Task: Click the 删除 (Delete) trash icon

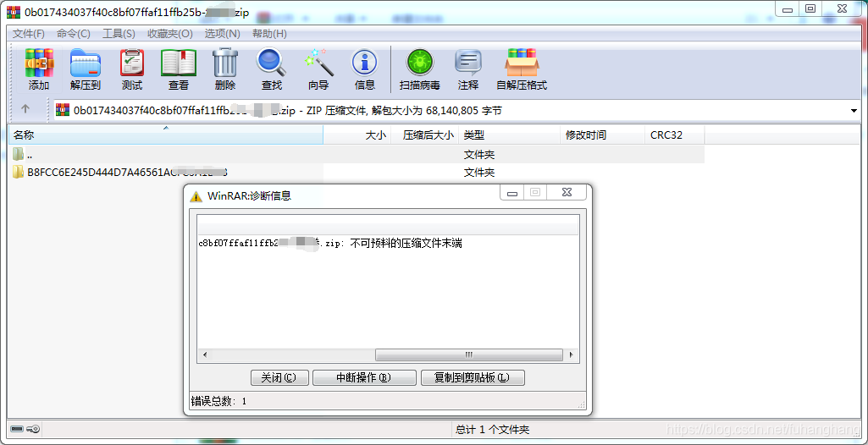Action: click(x=225, y=69)
